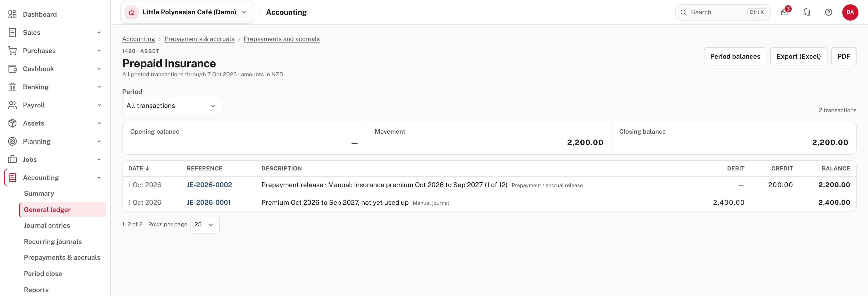Open the notifications inbox icon
This screenshot has height=296, width=868.
point(785,12)
